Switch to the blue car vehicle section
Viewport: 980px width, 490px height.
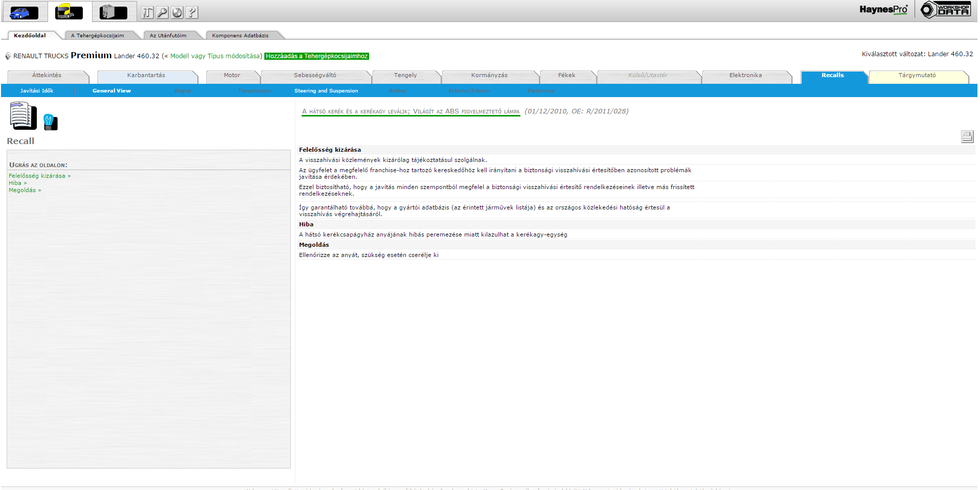point(24,12)
